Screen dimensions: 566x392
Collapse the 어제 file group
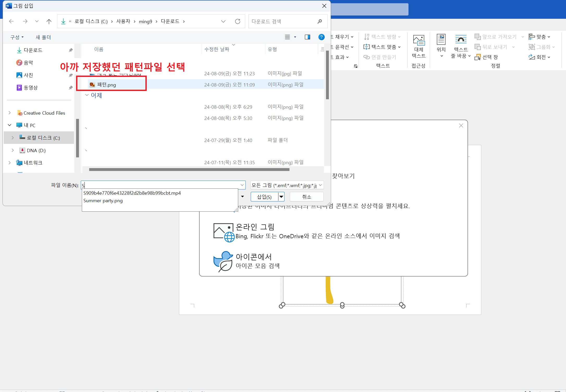[x=87, y=95]
